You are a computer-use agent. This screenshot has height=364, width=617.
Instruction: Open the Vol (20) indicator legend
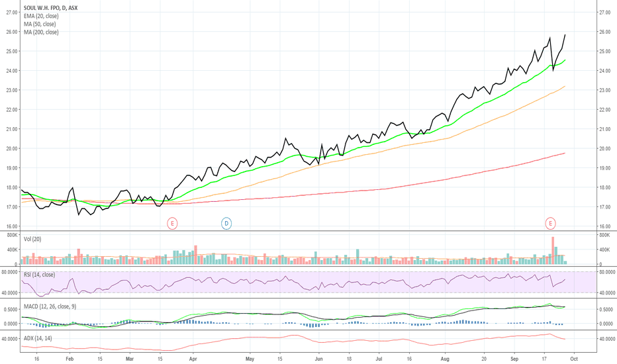[32, 239]
